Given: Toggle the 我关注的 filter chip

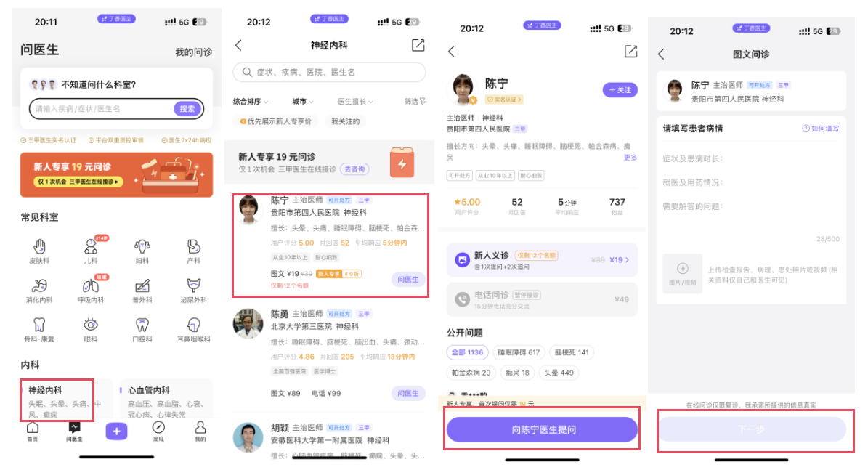Looking at the screenshot, I should [346, 121].
